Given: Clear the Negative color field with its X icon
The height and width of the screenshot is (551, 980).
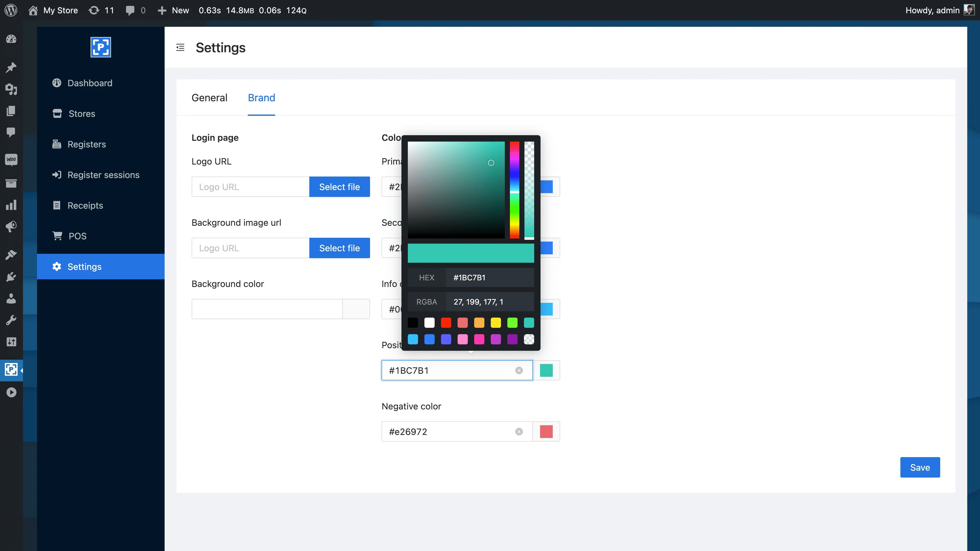Looking at the screenshot, I should (x=519, y=432).
